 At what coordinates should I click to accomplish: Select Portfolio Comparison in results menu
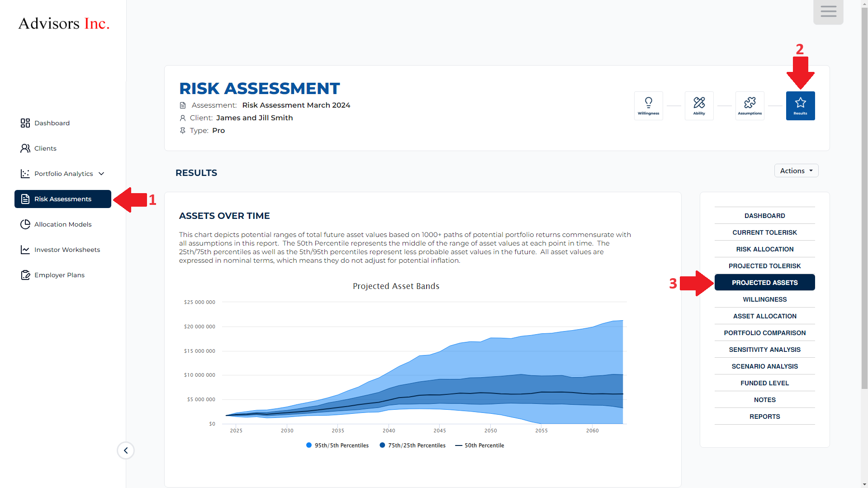[x=764, y=333]
